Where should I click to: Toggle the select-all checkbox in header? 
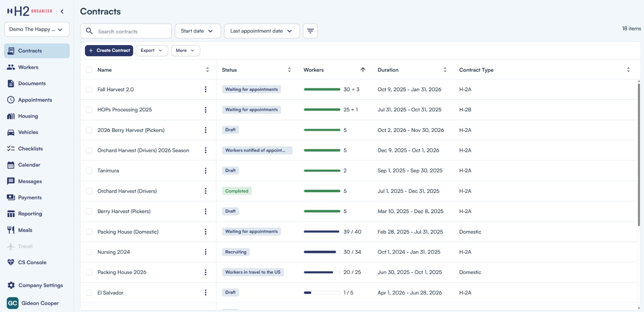pyautogui.click(x=89, y=70)
